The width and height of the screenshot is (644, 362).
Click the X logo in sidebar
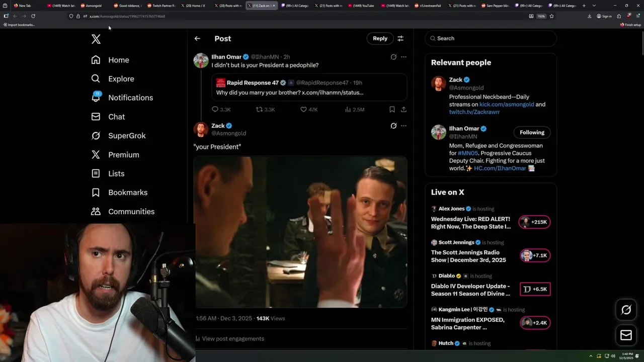pos(96,39)
